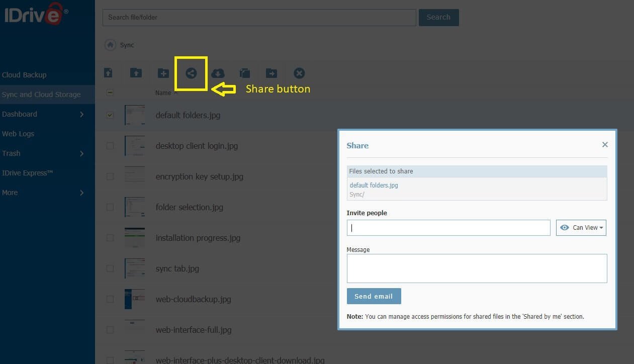Open Web Logs in the sidebar
634x364 pixels.
(18, 134)
